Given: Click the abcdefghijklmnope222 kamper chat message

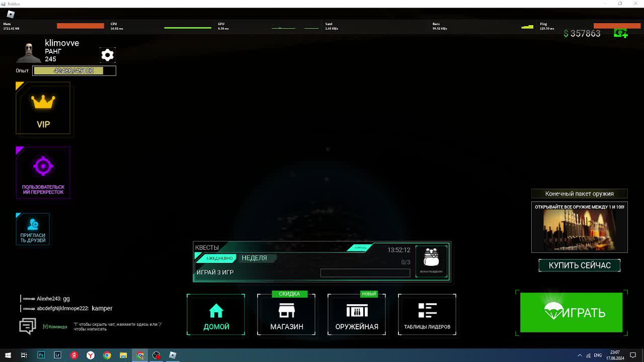Looking at the screenshot, I should pyautogui.click(x=67, y=308).
